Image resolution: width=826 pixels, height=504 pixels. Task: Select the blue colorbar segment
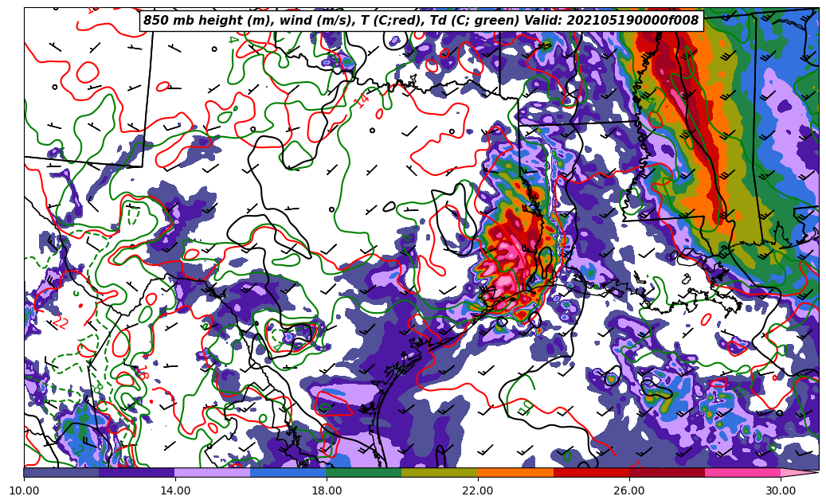pos(288,473)
